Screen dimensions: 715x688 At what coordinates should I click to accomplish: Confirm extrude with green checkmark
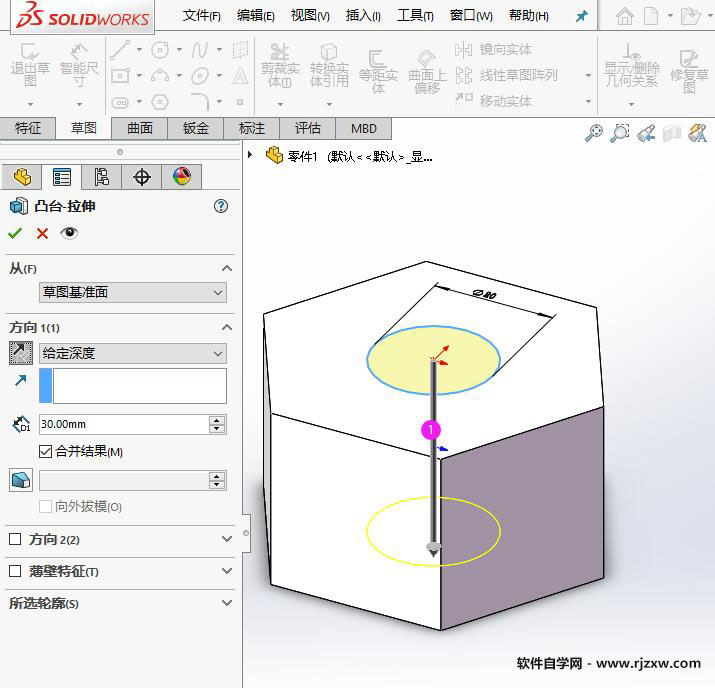pos(15,233)
